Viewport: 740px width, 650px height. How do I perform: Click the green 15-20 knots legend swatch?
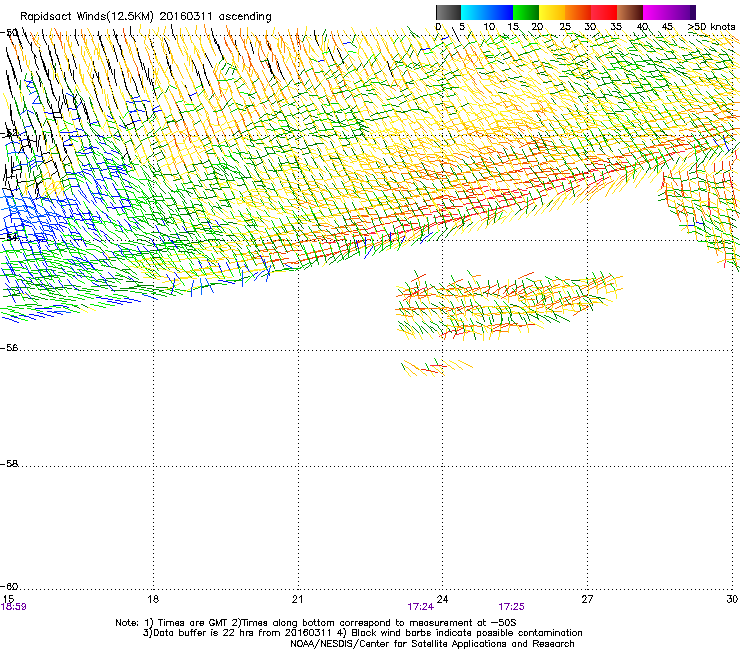click(x=526, y=12)
